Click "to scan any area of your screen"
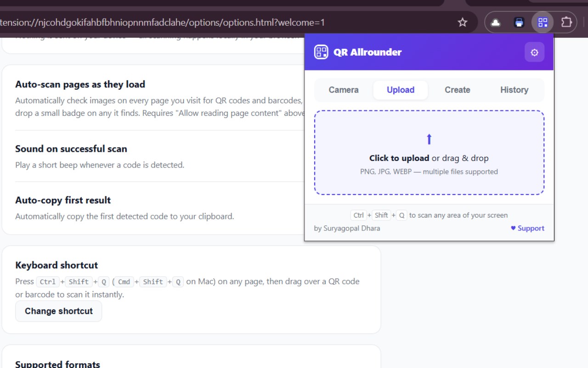The image size is (588, 368). point(458,215)
